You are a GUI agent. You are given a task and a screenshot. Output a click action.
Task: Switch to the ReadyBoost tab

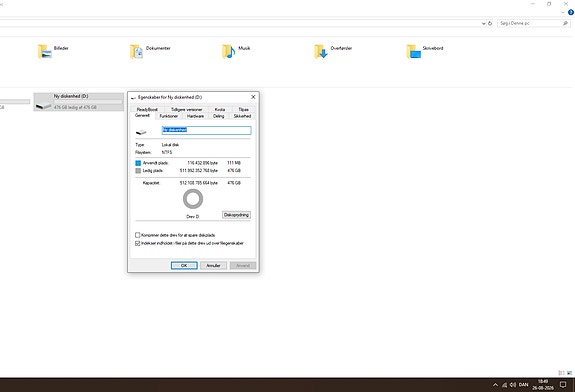point(147,109)
